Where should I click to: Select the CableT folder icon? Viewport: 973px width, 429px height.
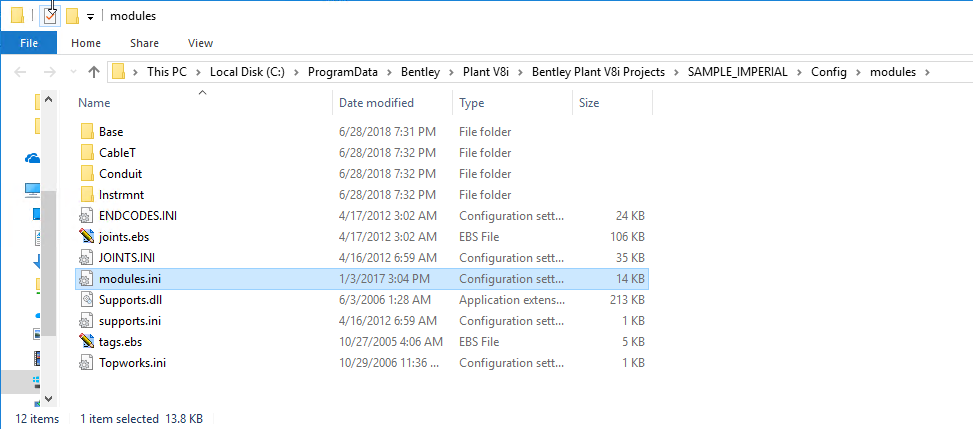click(x=87, y=153)
